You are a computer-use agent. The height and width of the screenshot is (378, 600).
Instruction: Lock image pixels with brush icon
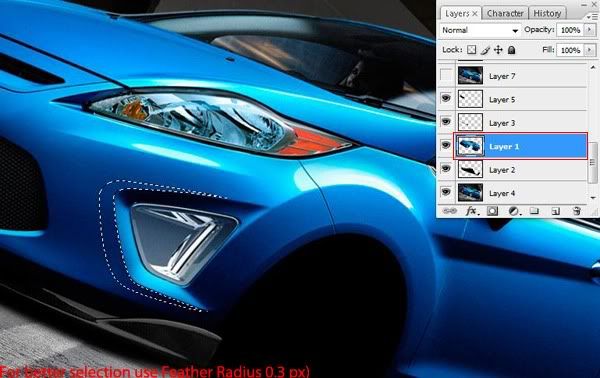(x=485, y=50)
